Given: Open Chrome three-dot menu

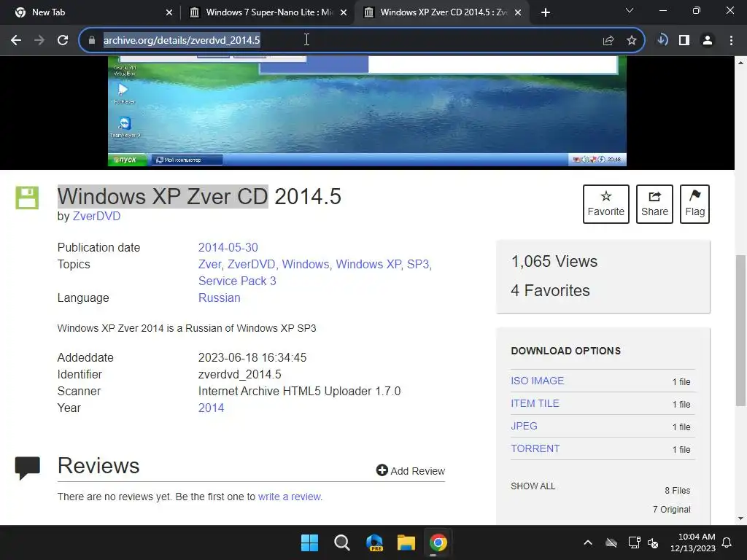Looking at the screenshot, I should (731, 40).
